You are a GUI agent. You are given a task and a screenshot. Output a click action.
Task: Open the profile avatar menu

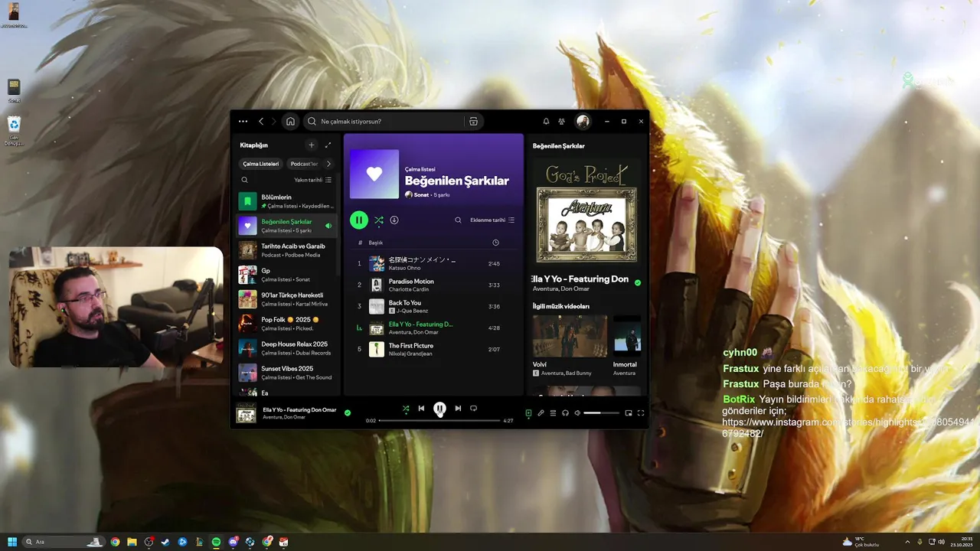pos(583,121)
